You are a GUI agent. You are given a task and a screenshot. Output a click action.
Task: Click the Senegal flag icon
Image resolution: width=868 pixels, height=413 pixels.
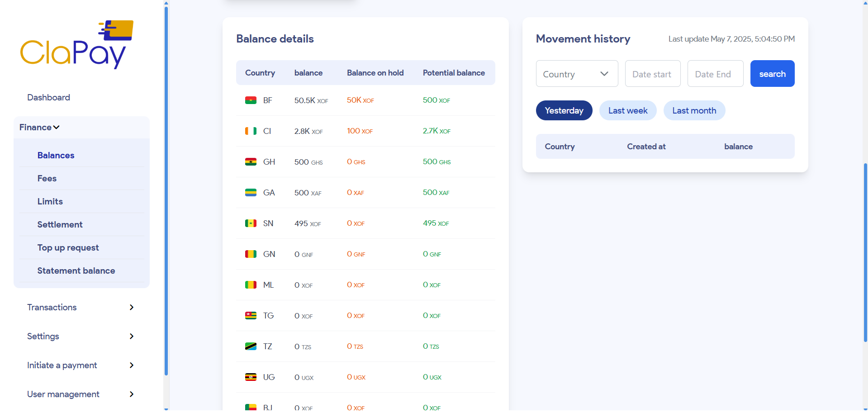pyautogui.click(x=251, y=223)
